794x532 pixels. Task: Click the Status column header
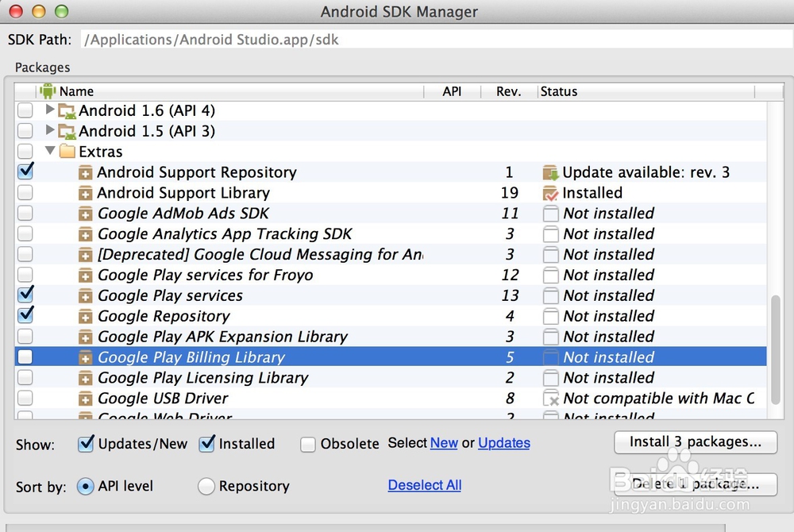646,91
